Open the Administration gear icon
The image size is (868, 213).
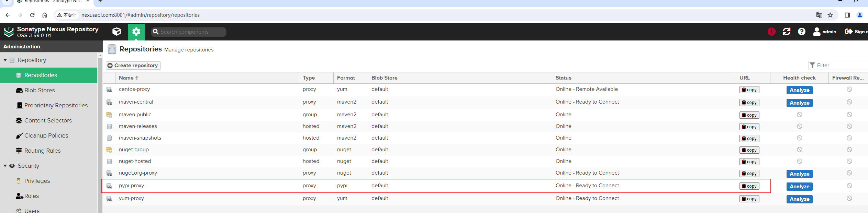(136, 32)
